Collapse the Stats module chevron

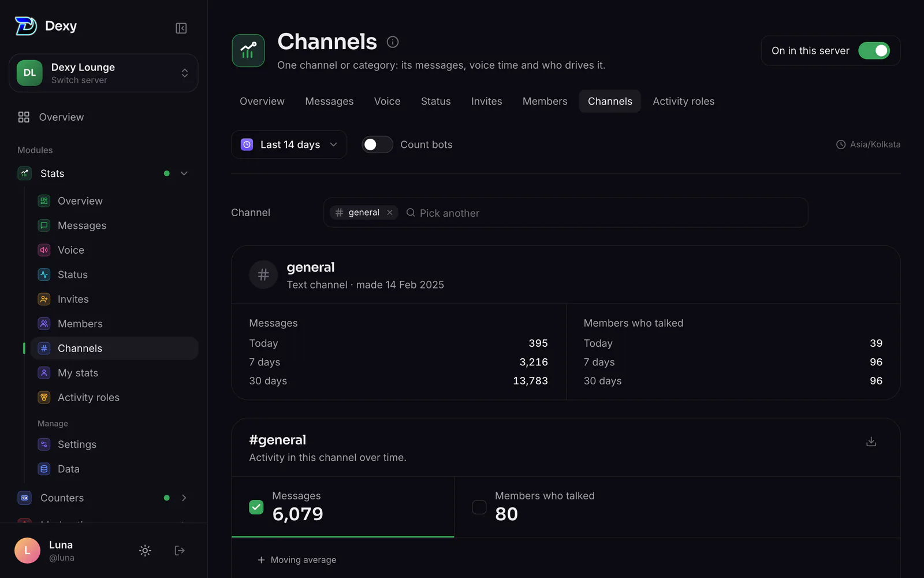pos(184,173)
